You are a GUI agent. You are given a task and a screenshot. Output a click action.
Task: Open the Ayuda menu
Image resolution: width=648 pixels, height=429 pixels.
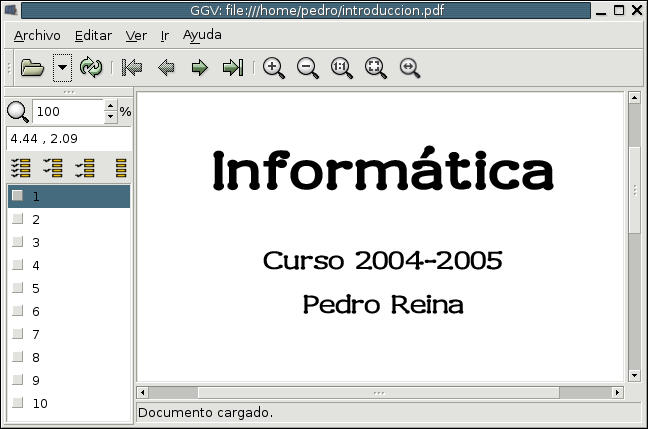click(x=202, y=35)
